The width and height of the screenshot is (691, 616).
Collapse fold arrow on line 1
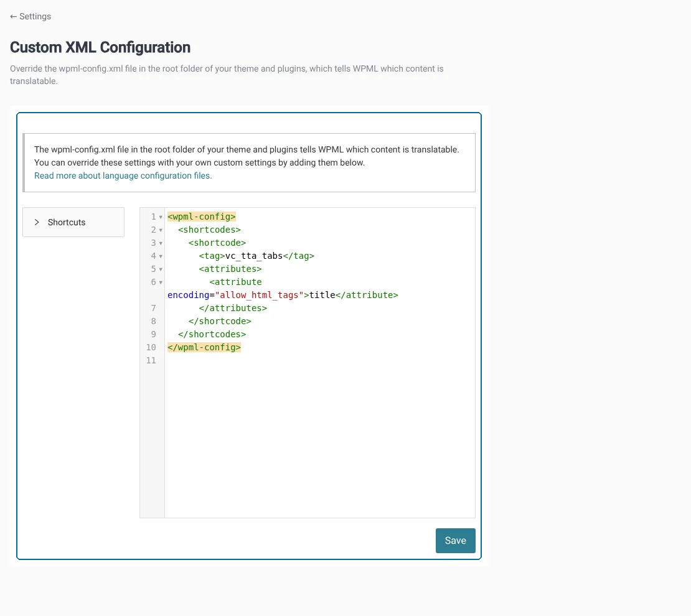(161, 217)
